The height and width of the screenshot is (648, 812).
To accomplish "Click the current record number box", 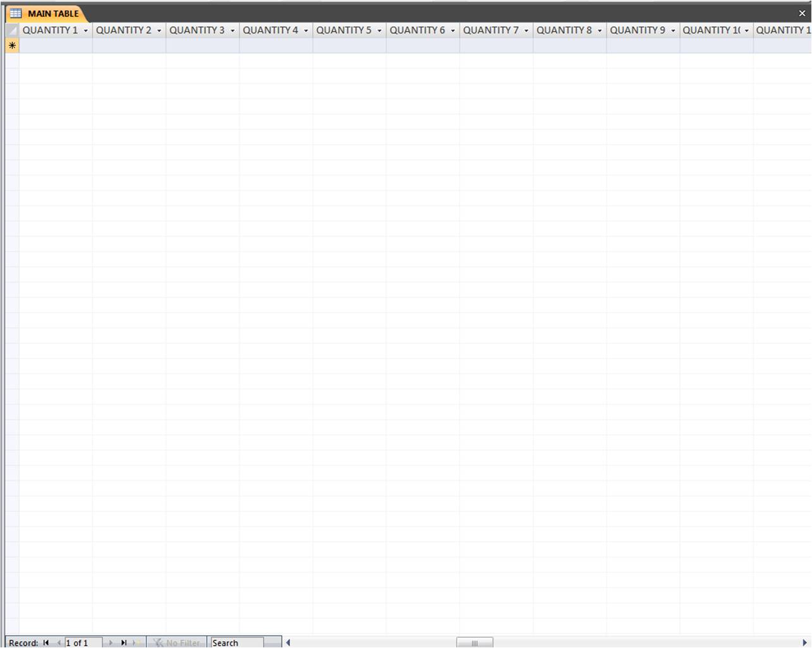I will click(83, 642).
